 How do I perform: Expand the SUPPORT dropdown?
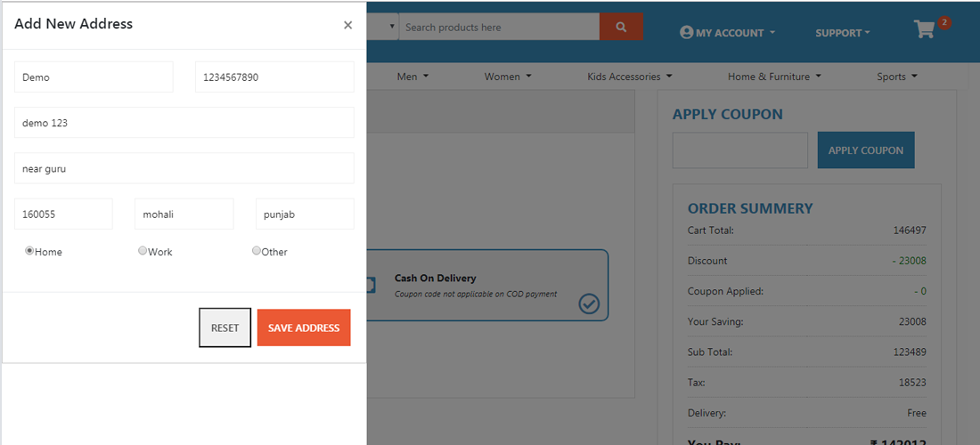coord(843,33)
